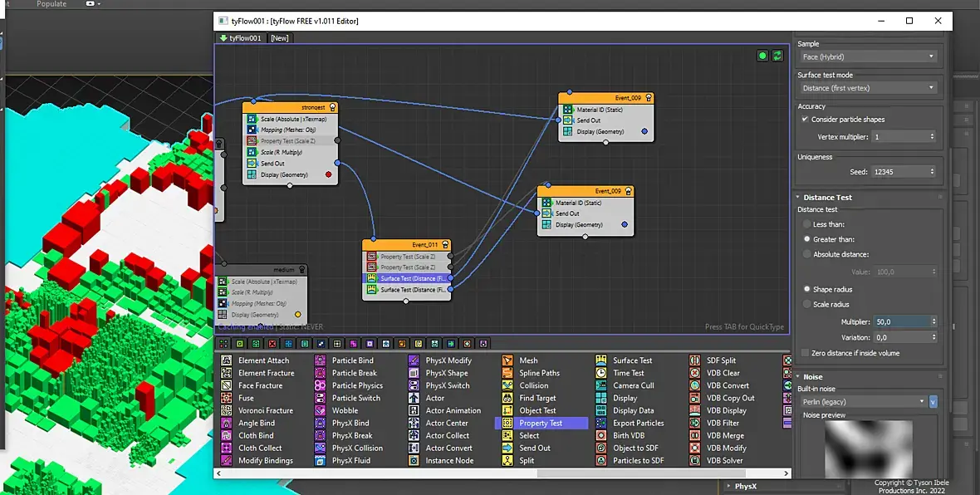Pick the Voronoi Fracture operator
The height and width of the screenshot is (495, 980).
pos(257,410)
